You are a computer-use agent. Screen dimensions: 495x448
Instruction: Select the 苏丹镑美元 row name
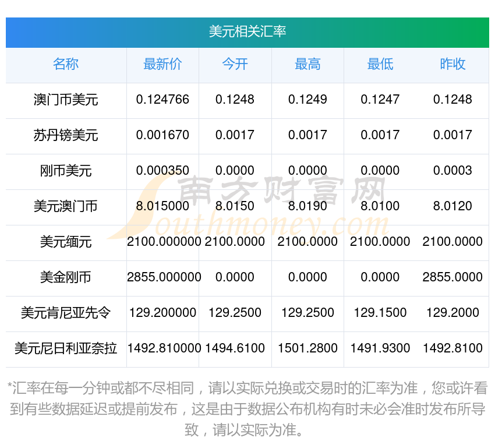click(x=66, y=135)
